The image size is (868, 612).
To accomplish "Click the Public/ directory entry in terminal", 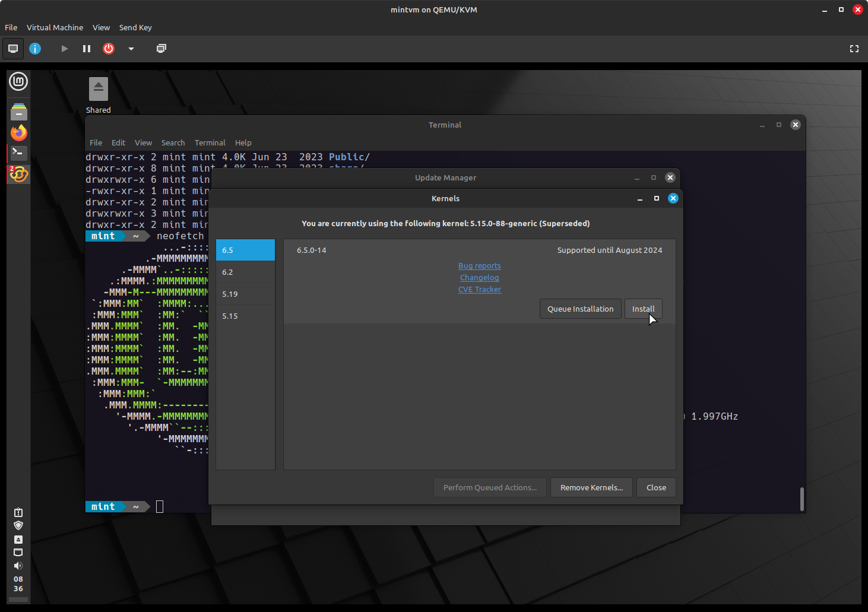I will (349, 157).
